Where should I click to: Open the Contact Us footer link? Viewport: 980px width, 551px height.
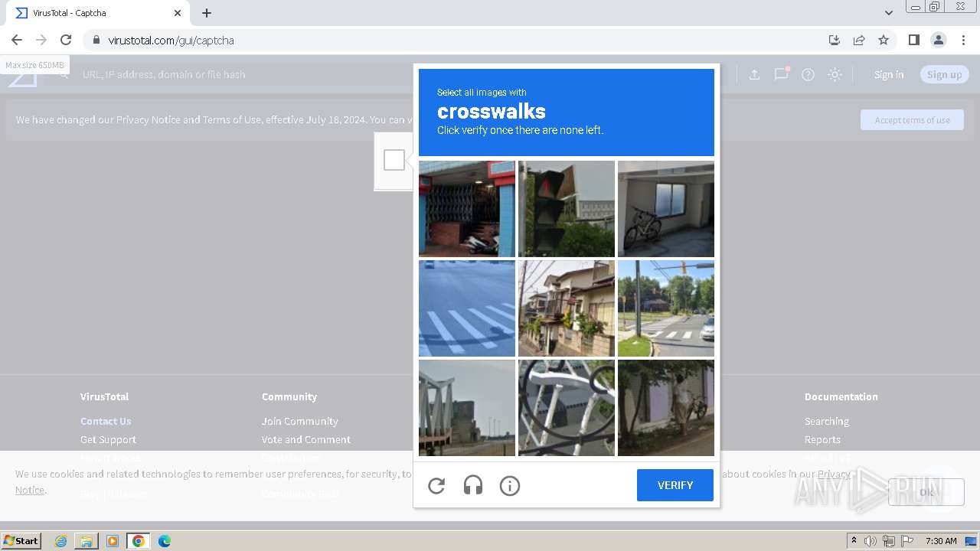[106, 421]
